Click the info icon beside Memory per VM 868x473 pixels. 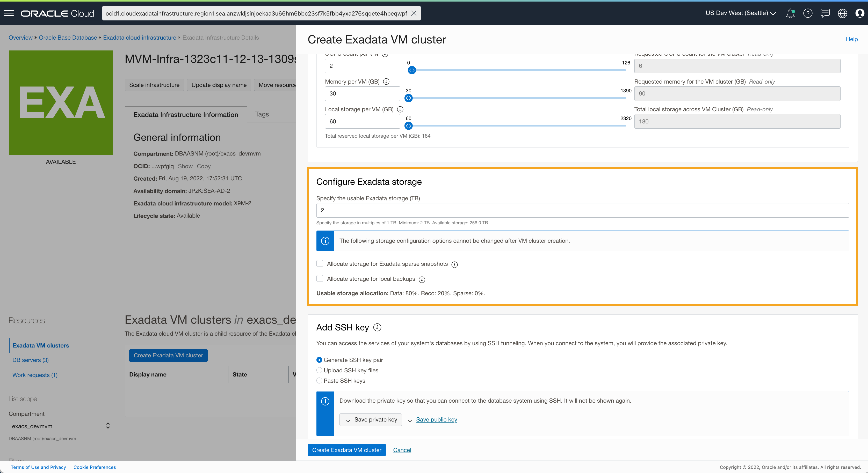pos(386,82)
